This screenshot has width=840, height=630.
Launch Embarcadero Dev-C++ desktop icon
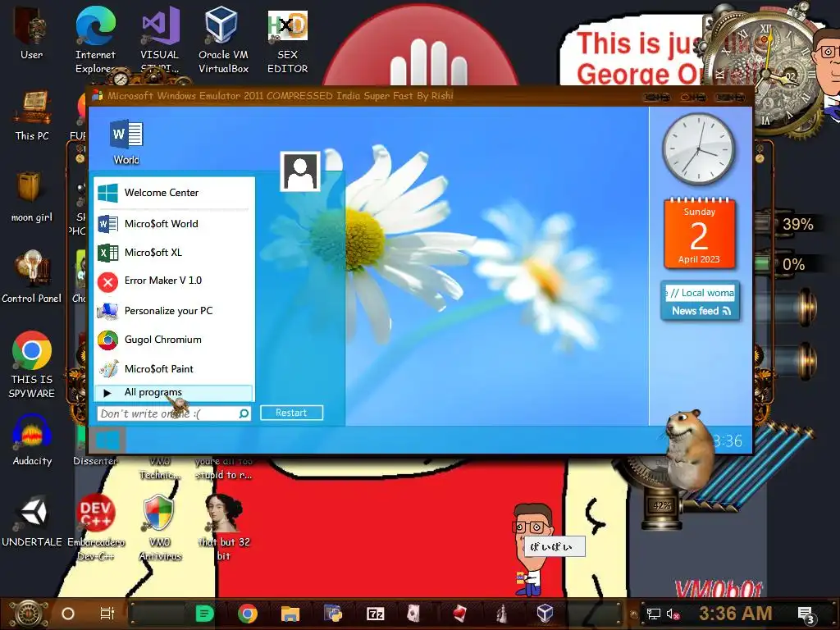(x=96, y=527)
